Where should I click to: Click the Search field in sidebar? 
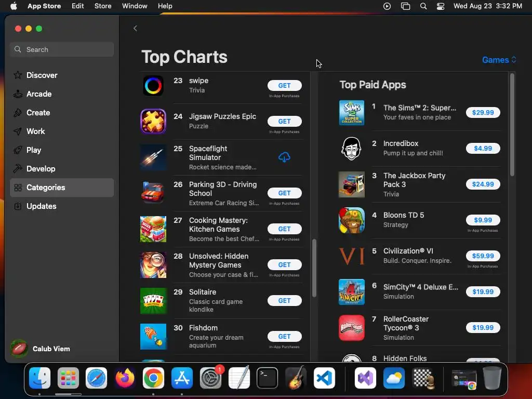(x=62, y=49)
